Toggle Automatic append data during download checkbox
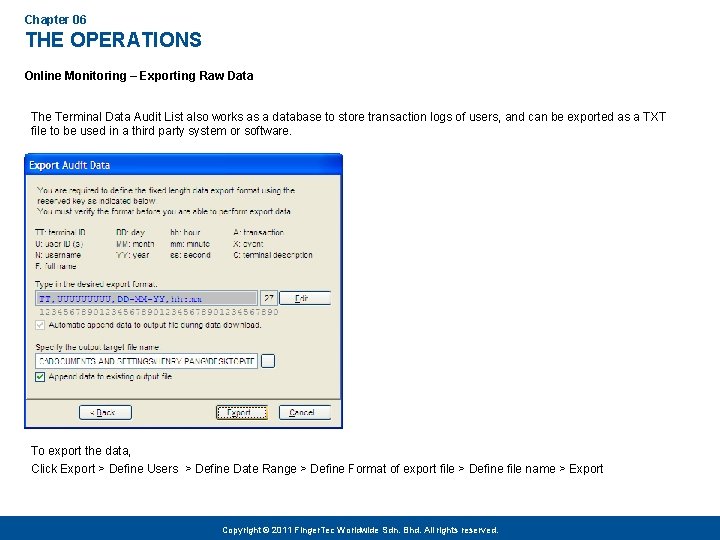Image resolution: width=720 pixels, height=540 pixels. (x=40, y=325)
